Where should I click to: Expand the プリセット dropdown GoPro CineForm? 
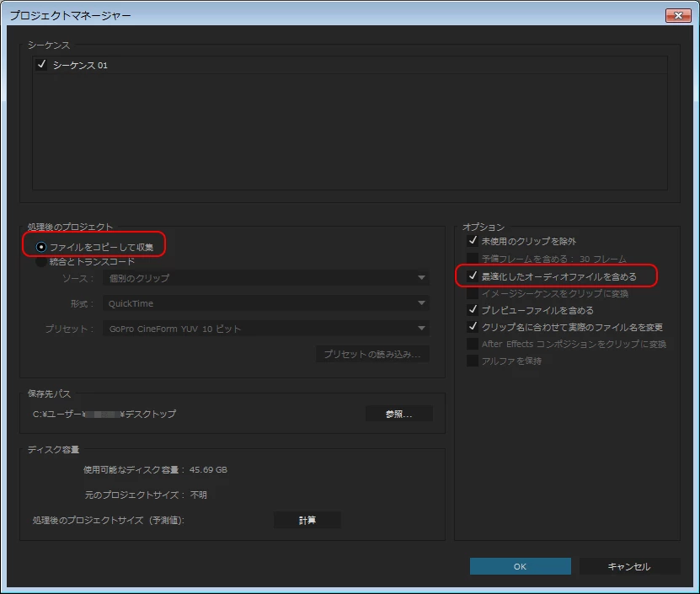point(266,329)
